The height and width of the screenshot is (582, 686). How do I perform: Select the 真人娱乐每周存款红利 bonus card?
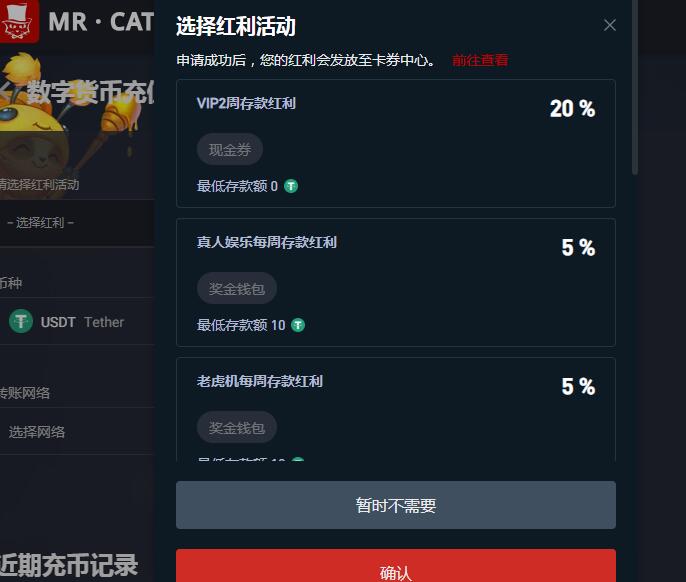pyautogui.click(x=396, y=283)
